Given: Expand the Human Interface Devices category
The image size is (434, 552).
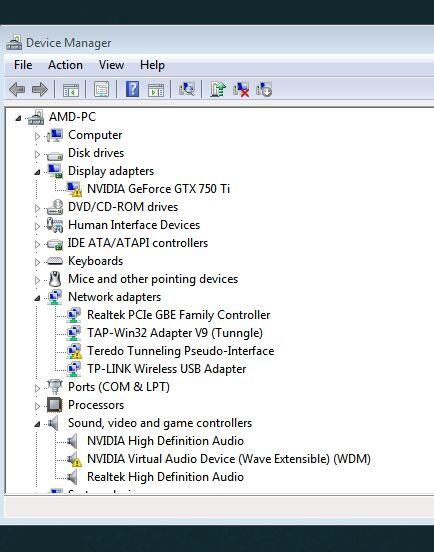Looking at the screenshot, I should pyautogui.click(x=37, y=226).
